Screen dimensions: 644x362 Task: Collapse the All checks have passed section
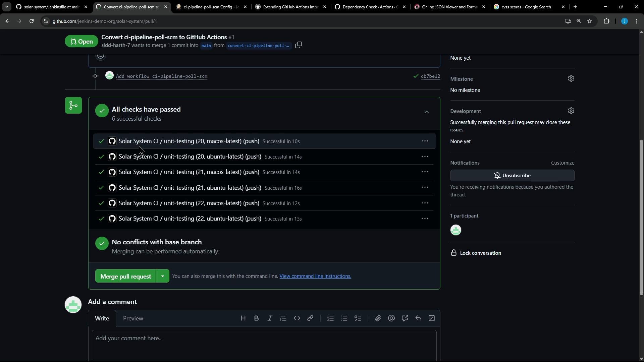pos(427,112)
